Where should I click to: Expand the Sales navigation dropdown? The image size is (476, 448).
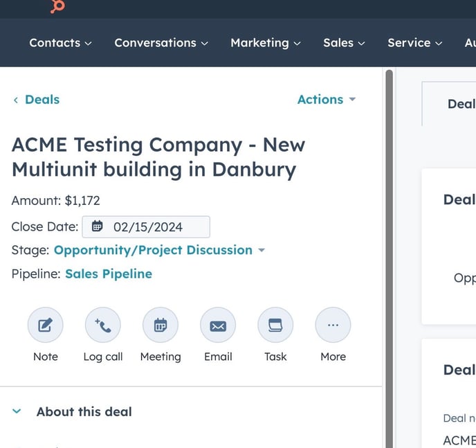[344, 43]
